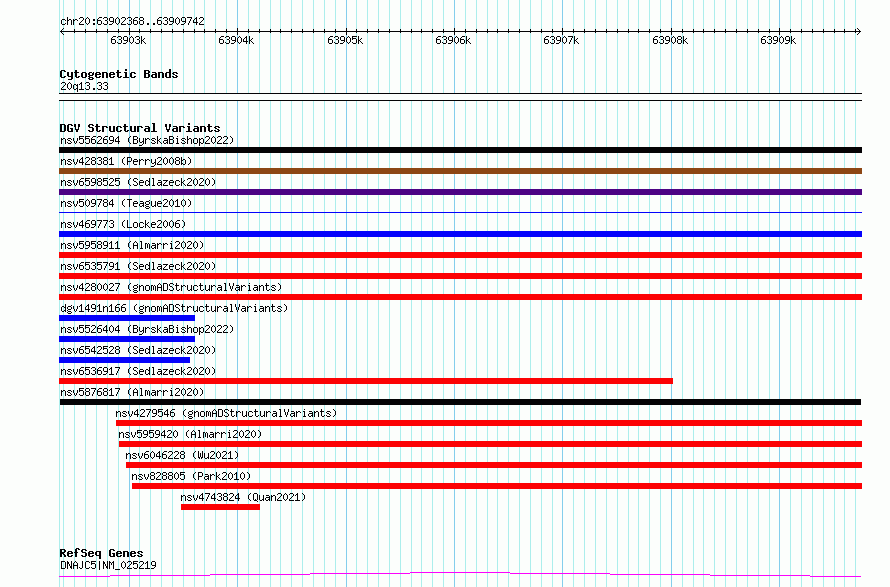This screenshot has height=587, width=890.
Task: Click the red bar for nsv6536917
Action: pyautogui.click(x=366, y=381)
